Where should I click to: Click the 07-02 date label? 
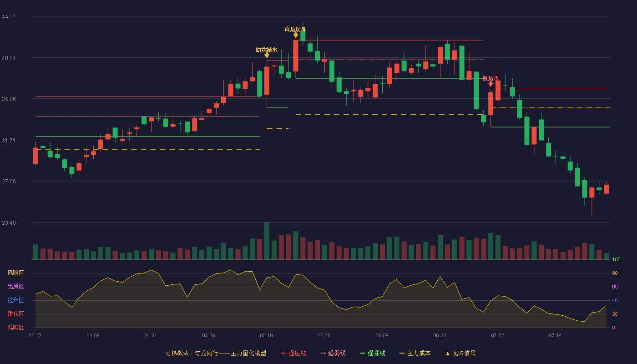[x=497, y=335]
